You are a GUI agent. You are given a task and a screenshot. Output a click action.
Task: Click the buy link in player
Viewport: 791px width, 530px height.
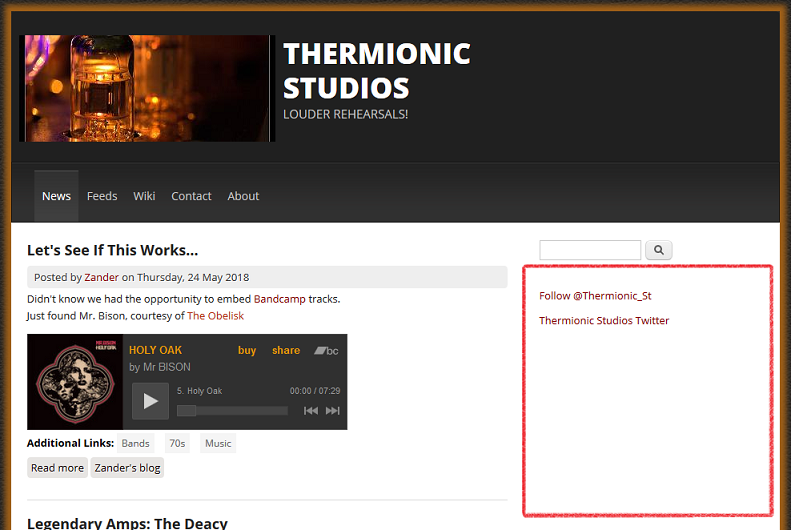click(x=247, y=351)
